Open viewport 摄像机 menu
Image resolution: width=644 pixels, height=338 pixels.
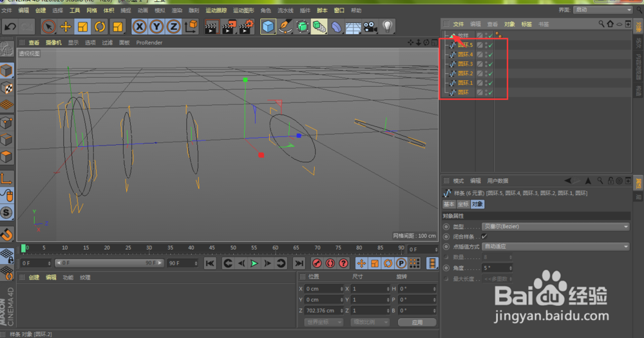53,42
